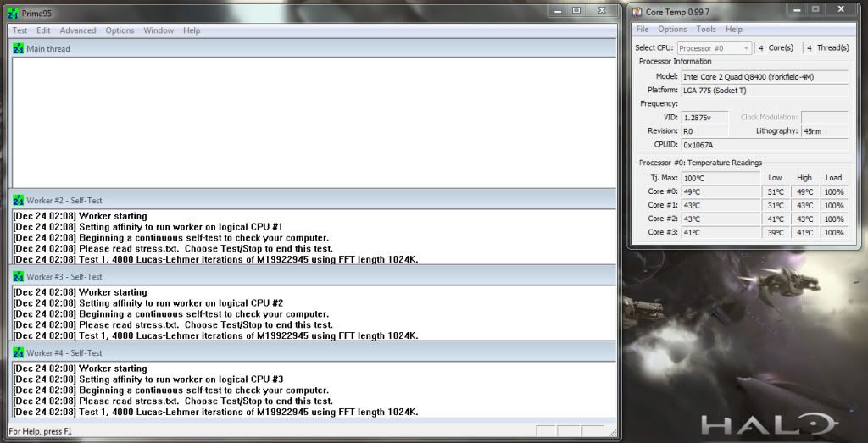The height and width of the screenshot is (443, 868).
Task: Click the Worker #2 - Self-Test title bar
Action: point(314,200)
